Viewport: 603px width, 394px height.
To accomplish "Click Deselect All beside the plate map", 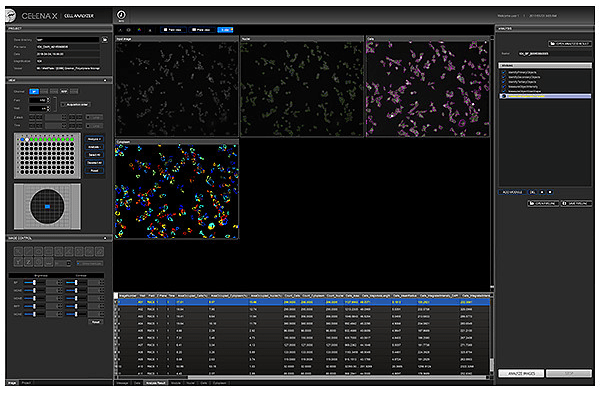I will pyautogui.click(x=94, y=163).
